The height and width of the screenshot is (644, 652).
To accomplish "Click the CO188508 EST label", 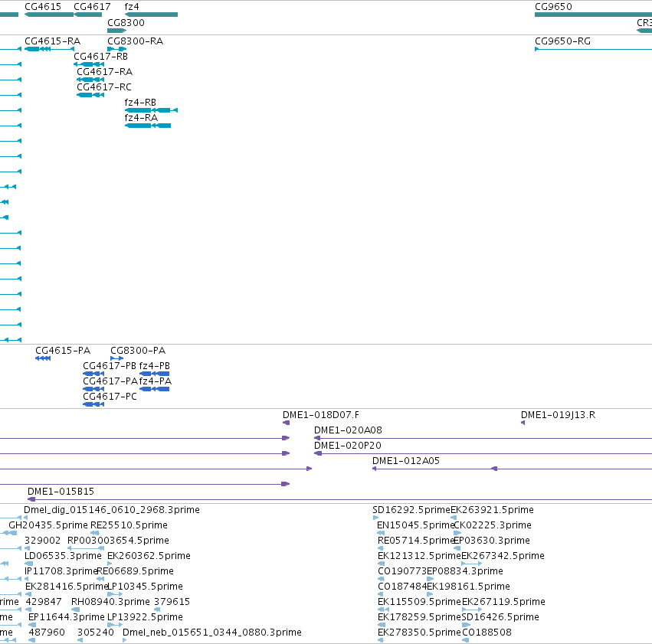I will pos(487,633).
